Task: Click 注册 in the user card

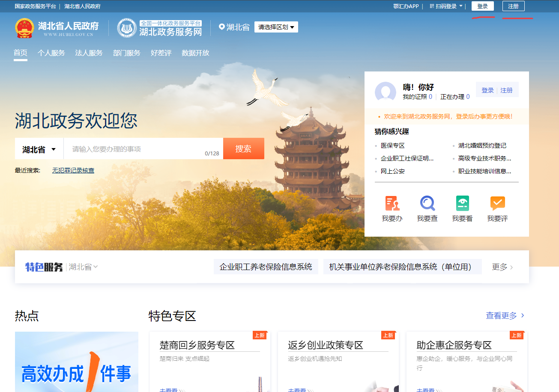Action: 506,90
